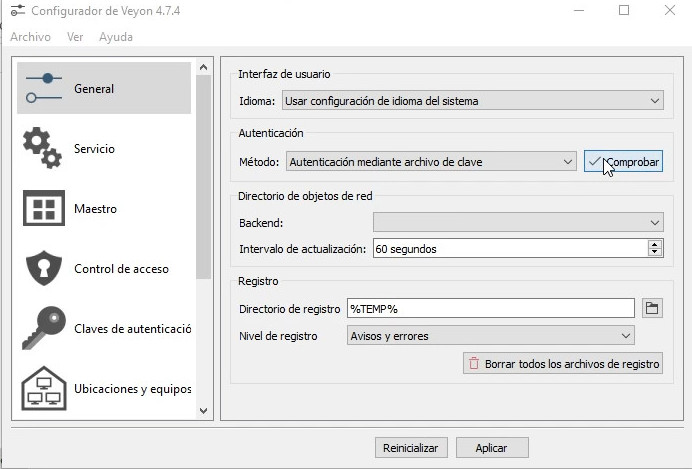Viewport: 692px width, 469px height.
Task: Expand the Idioma language dropdown
Action: point(472,100)
